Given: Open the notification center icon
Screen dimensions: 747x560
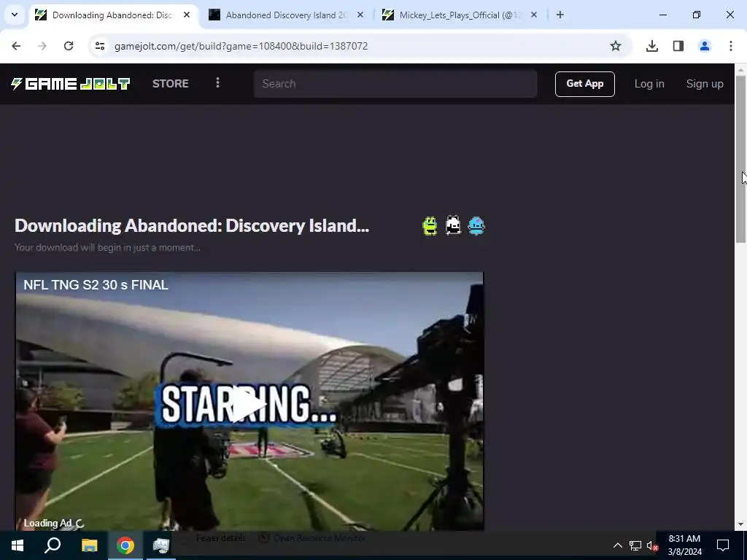Looking at the screenshot, I should (x=723, y=545).
